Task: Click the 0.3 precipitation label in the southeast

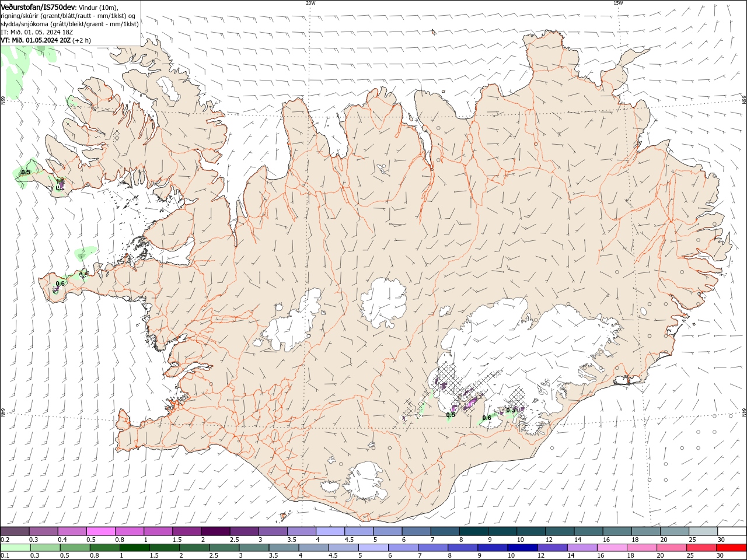Action: [511, 410]
